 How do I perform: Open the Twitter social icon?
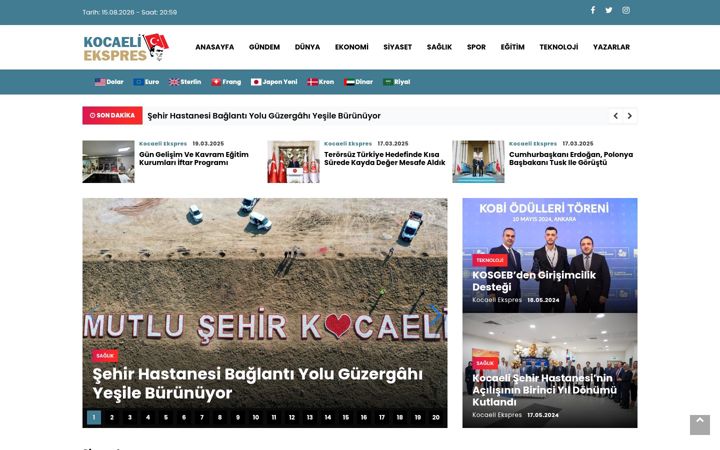click(609, 10)
